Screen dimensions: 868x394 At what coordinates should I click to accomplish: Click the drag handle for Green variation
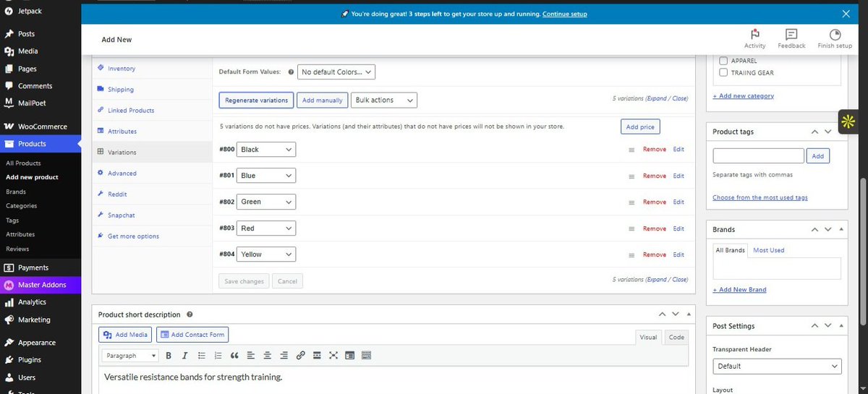tap(631, 202)
